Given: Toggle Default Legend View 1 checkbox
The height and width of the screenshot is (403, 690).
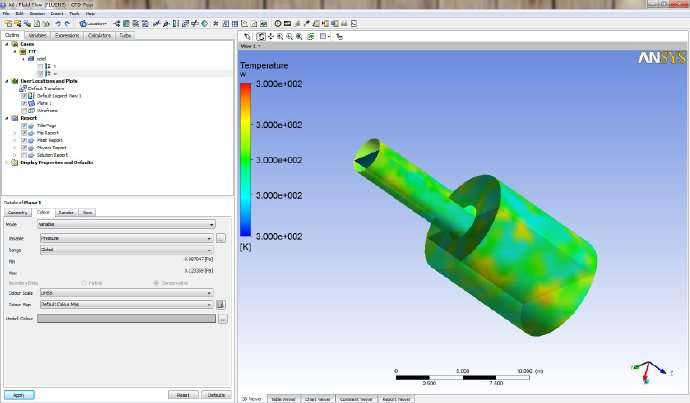Looking at the screenshot, I should 23,95.
